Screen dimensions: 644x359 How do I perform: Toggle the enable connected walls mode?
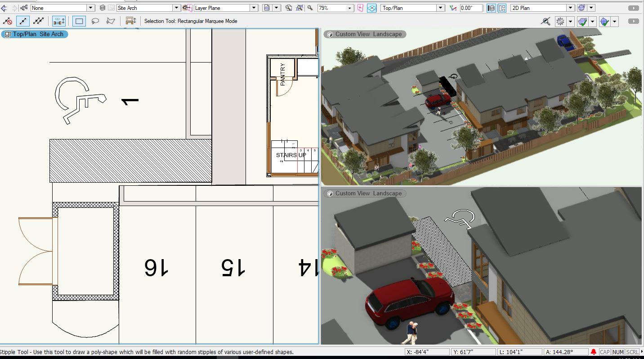(59, 21)
